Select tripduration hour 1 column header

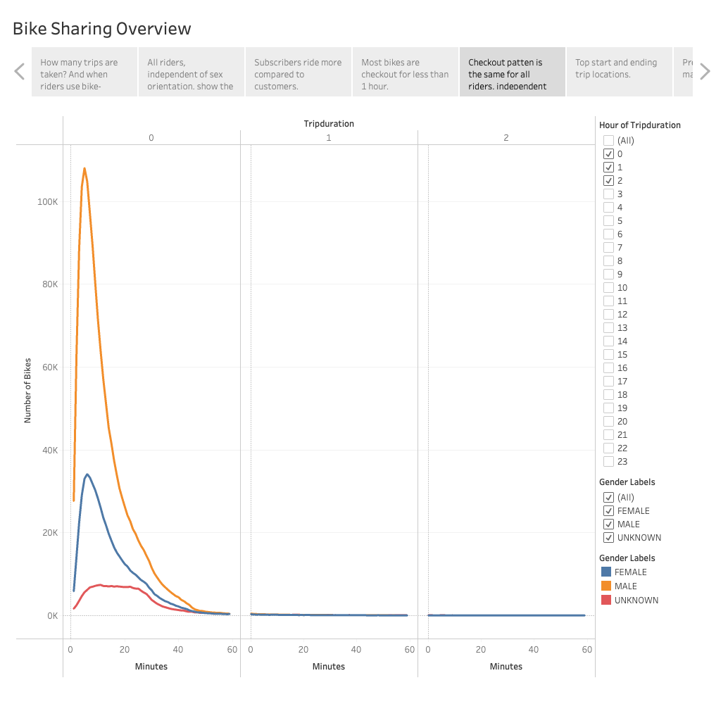(329, 137)
